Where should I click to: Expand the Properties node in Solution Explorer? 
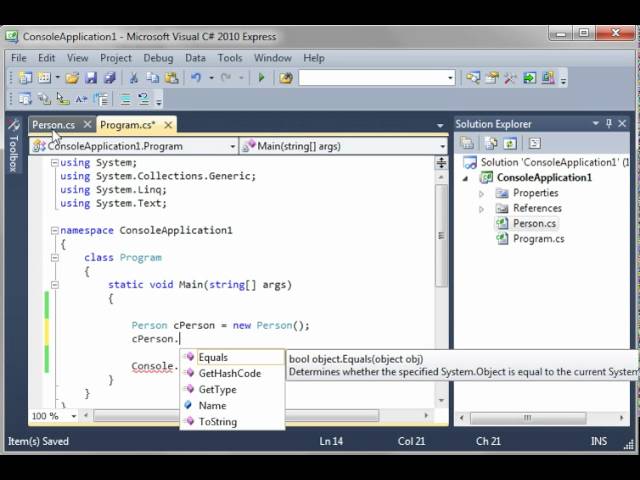[x=482, y=193]
